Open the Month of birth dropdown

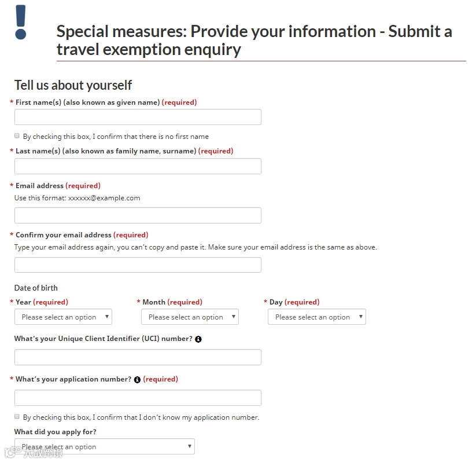point(190,317)
